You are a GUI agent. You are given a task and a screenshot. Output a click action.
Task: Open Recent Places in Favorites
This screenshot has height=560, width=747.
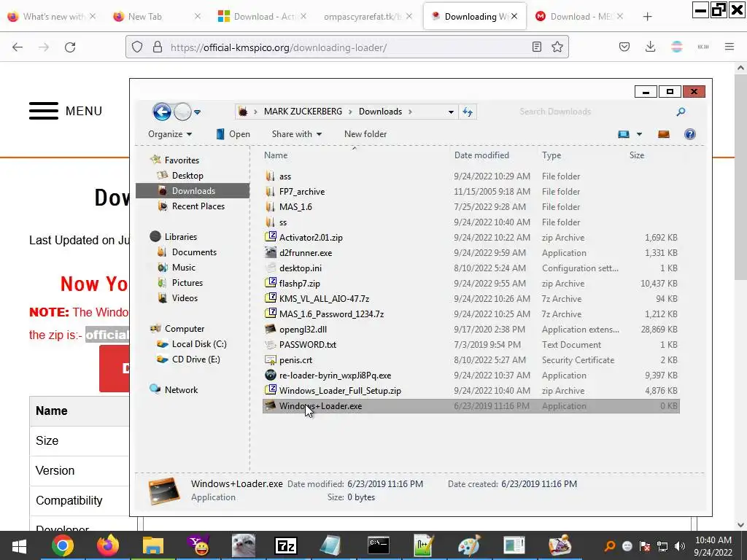(x=198, y=206)
